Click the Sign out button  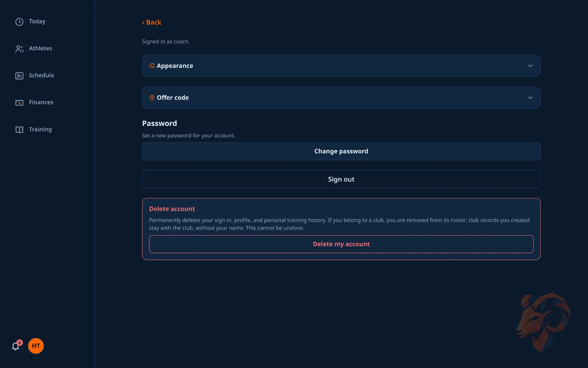pyautogui.click(x=341, y=179)
